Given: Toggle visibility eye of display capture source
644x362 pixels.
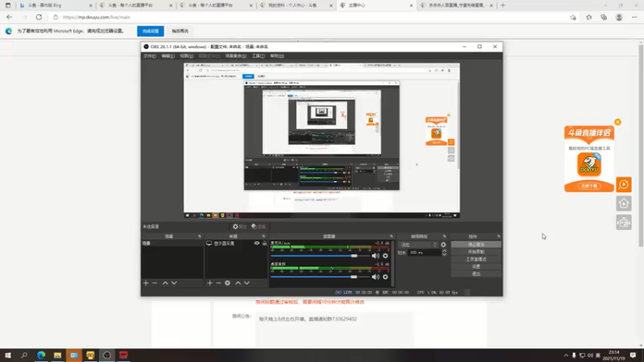Looking at the screenshot, I should (257, 244).
